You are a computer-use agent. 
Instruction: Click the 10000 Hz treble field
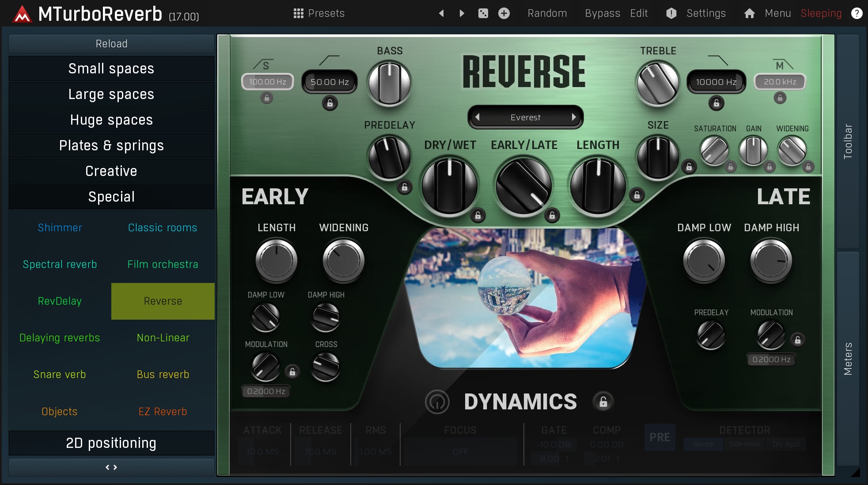716,82
